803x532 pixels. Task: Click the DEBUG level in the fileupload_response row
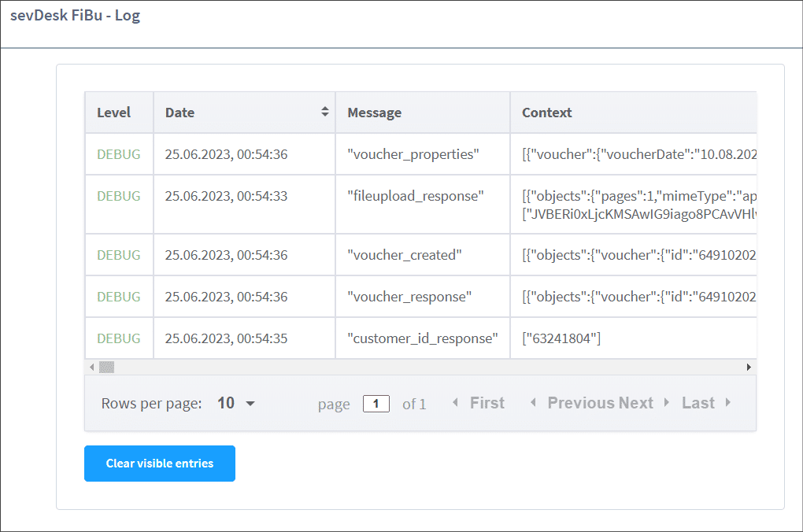(x=119, y=196)
